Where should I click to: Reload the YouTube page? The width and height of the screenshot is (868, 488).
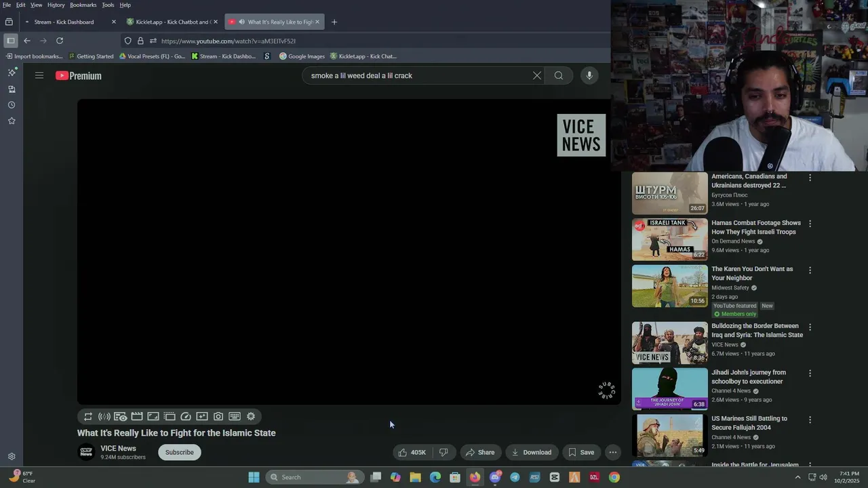(60, 41)
